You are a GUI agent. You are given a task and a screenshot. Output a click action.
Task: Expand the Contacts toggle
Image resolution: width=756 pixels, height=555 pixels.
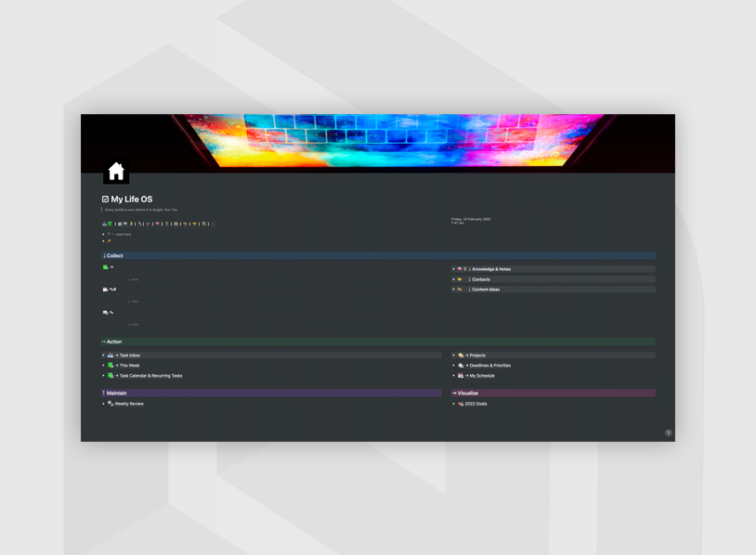click(453, 279)
